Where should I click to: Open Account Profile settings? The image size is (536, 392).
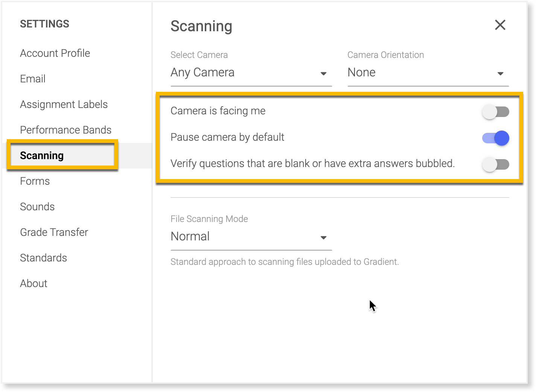[x=55, y=53]
